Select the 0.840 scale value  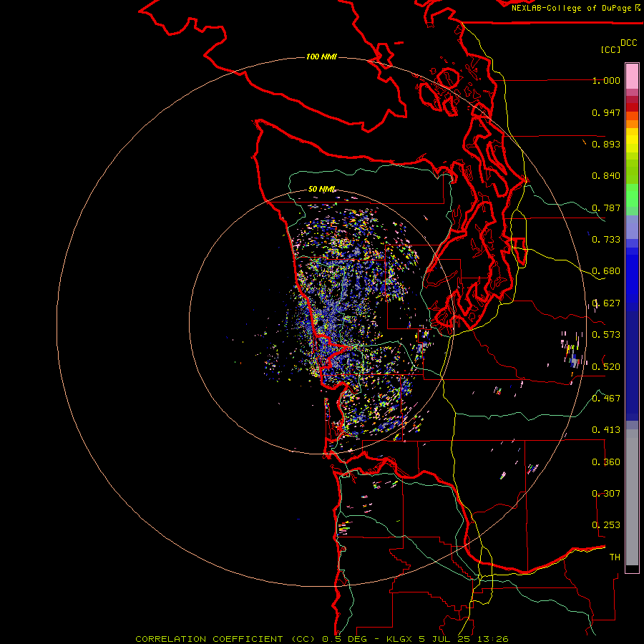click(x=606, y=176)
